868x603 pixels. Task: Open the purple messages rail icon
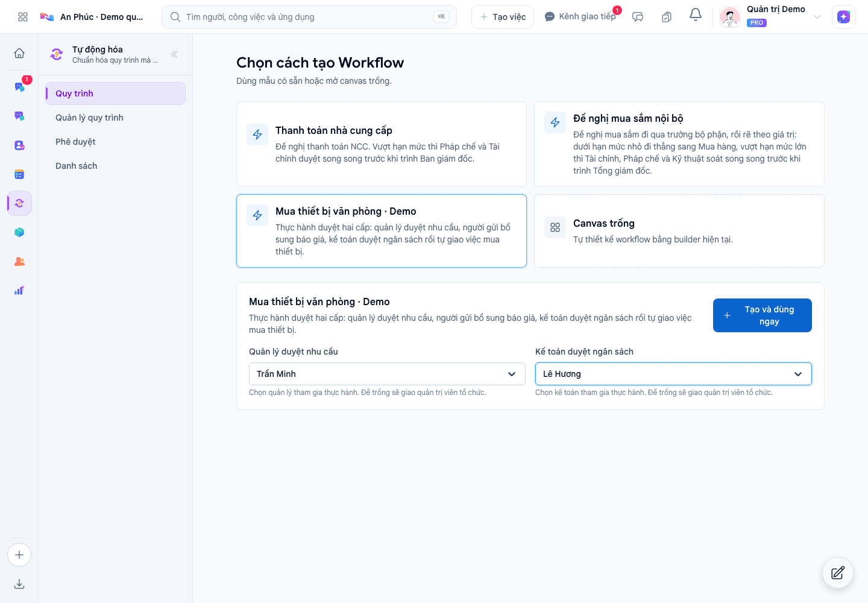(x=19, y=116)
